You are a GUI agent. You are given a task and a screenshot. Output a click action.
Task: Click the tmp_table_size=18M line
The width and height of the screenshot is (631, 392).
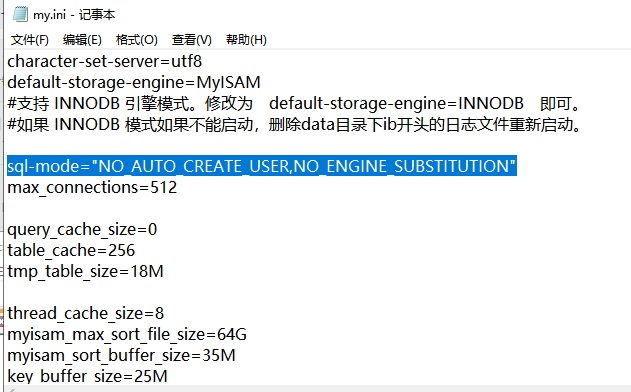point(85,271)
